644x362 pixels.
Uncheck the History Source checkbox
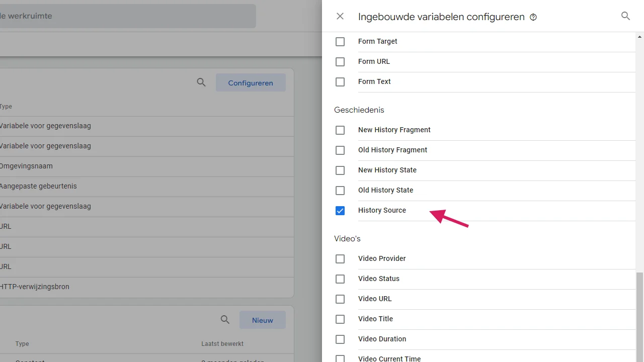(340, 211)
